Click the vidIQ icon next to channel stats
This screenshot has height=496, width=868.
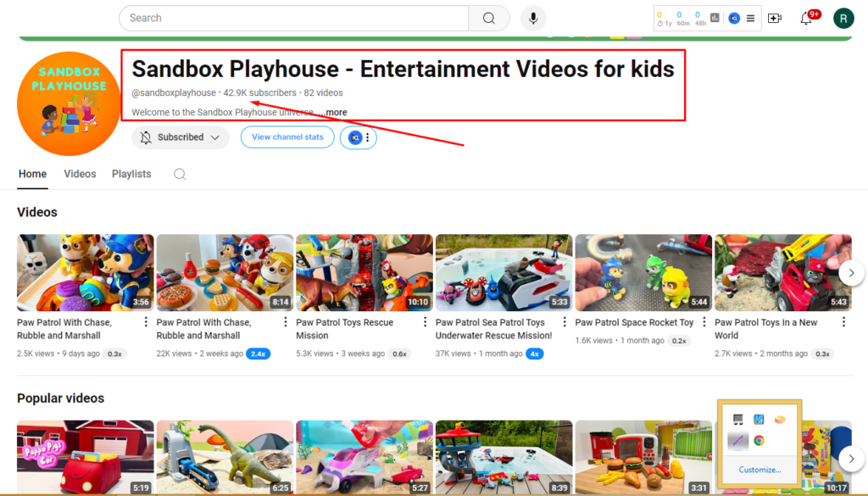click(x=355, y=137)
